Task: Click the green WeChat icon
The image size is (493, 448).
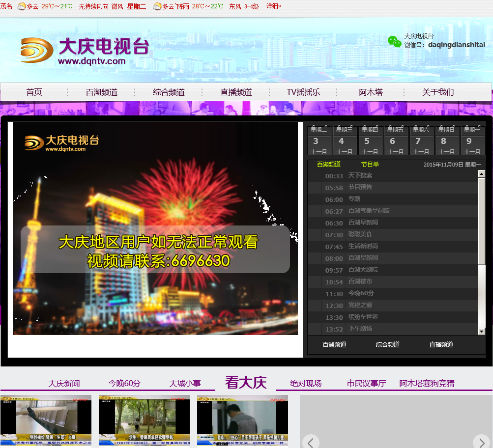Action: point(394,41)
